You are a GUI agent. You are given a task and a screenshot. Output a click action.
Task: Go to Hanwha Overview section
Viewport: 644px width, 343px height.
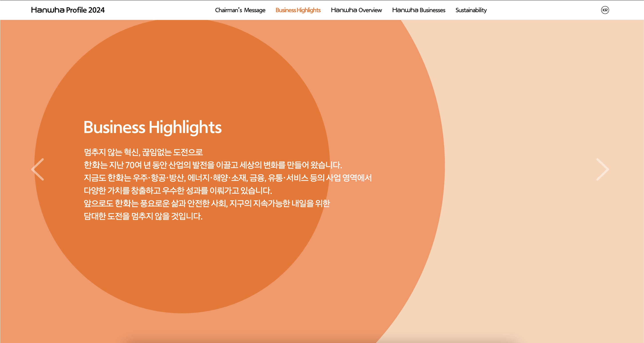pyautogui.click(x=356, y=10)
